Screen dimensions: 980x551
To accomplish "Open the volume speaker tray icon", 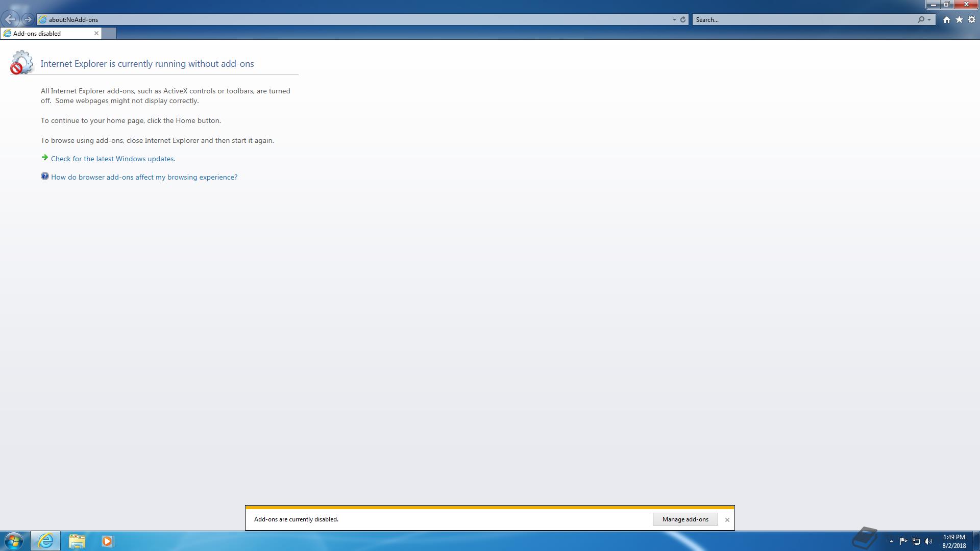I will point(928,541).
